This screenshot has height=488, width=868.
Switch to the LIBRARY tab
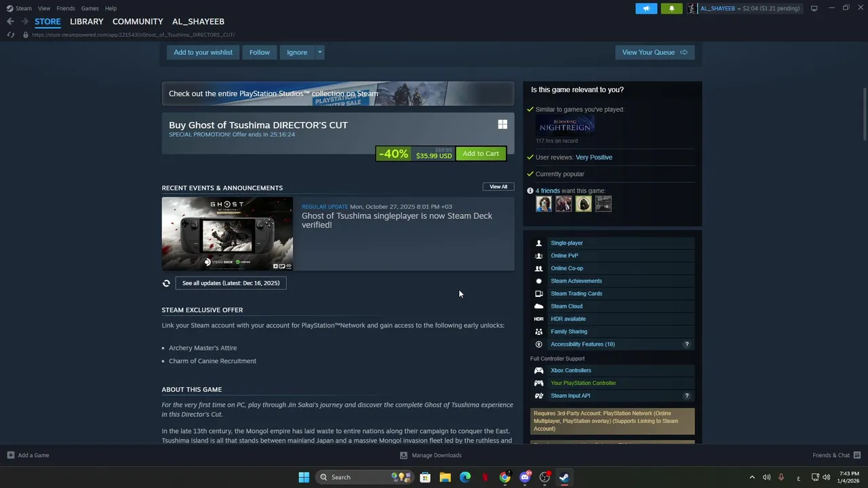pos(87,22)
